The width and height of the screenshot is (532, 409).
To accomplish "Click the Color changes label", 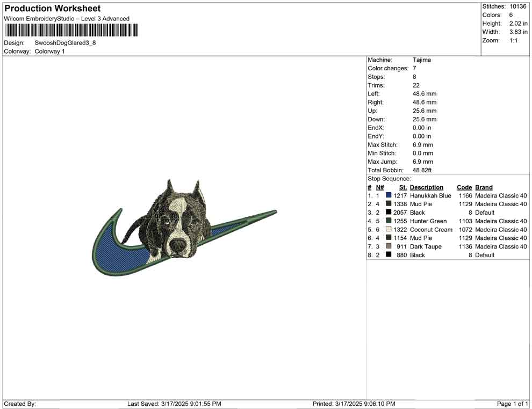I will point(388,68).
